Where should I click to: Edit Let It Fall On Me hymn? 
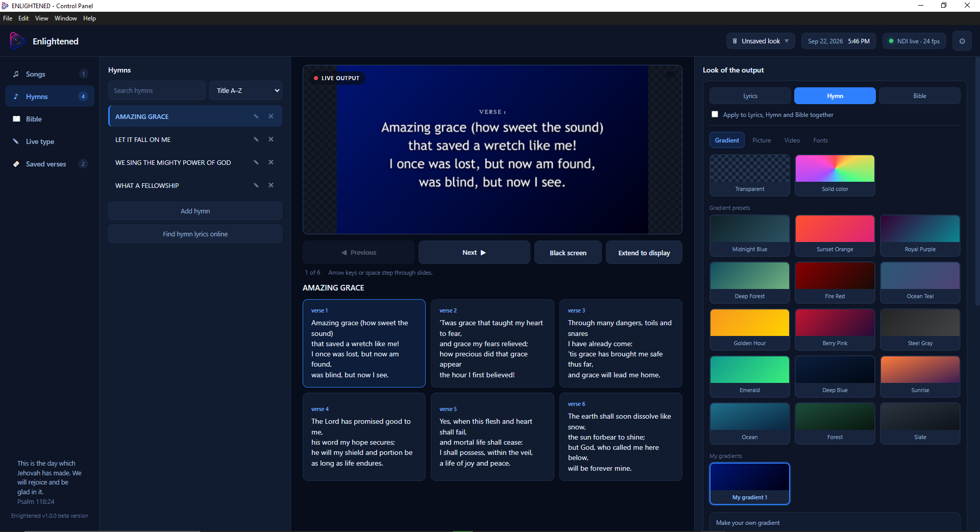tap(256, 139)
